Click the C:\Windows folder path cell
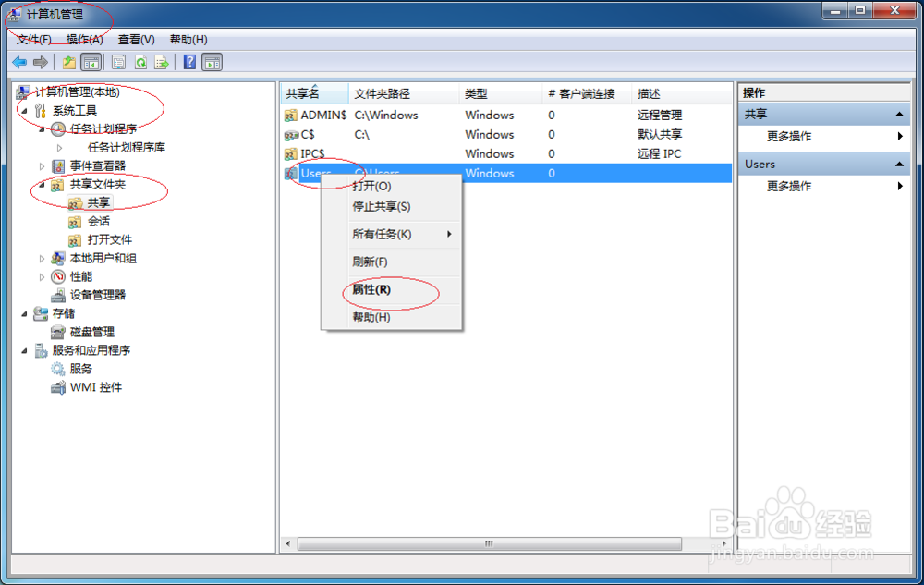This screenshot has width=924, height=585. pos(386,116)
